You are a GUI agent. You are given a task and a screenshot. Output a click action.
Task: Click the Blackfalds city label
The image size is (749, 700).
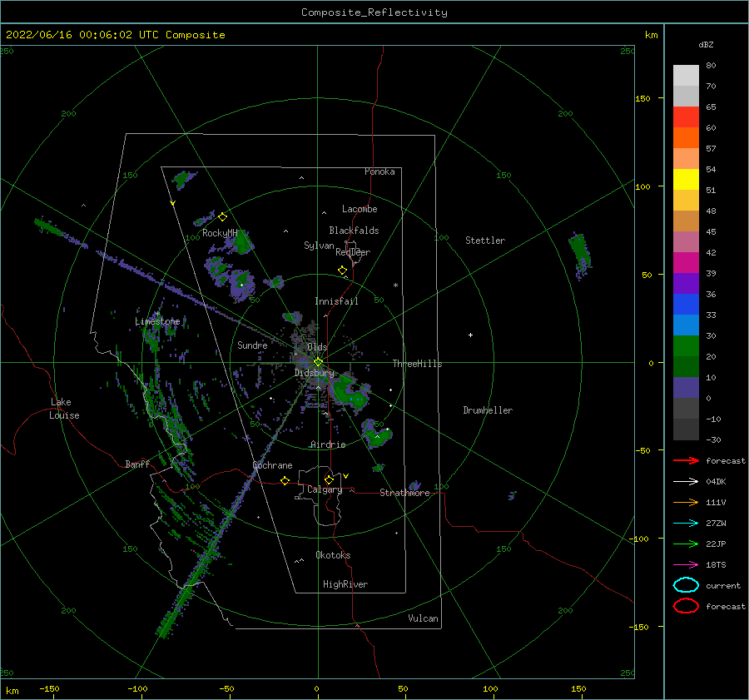354,231
